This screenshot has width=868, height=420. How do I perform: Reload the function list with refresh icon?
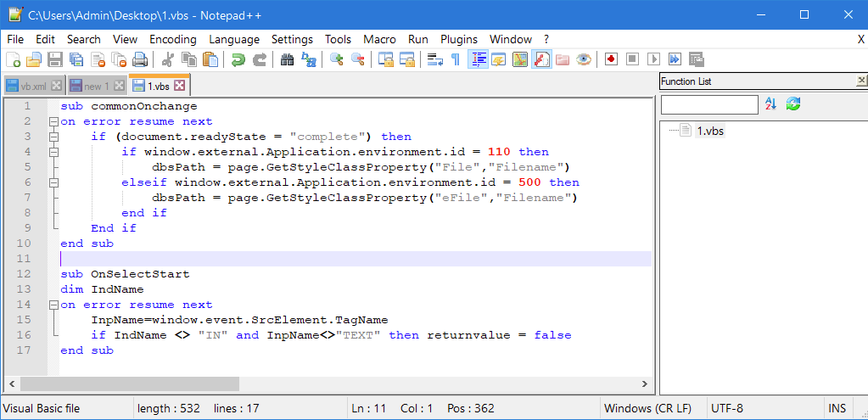pos(793,104)
